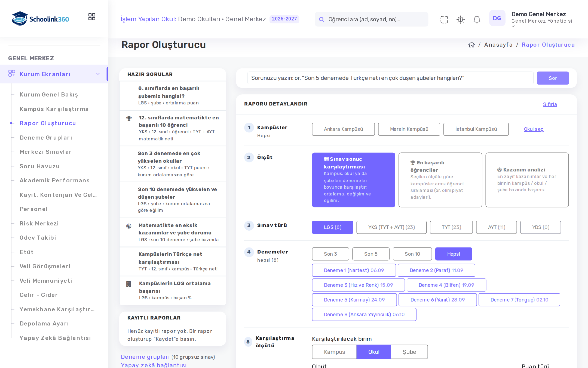Open notifications bell
This screenshot has width=588, height=368.
coord(477,19)
